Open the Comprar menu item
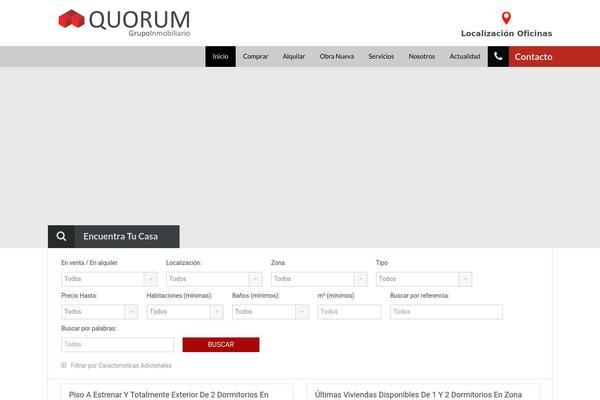This screenshot has width=600, height=400. pyautogui.click(x=255, y=57)
